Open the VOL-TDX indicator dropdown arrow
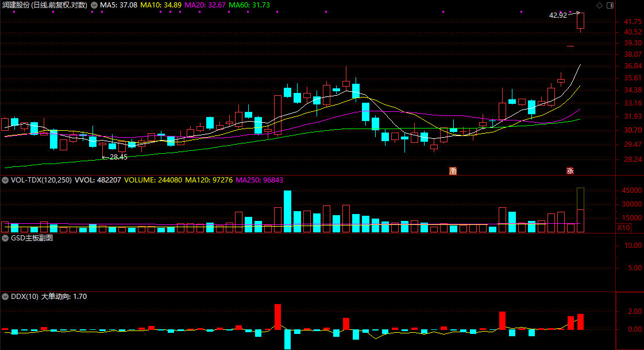 tap(6, 180)
